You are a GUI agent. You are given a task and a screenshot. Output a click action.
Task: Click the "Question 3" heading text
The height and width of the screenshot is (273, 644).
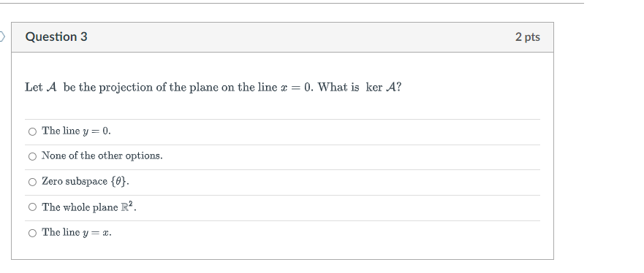pyautogui.click(x=56, y=37)
